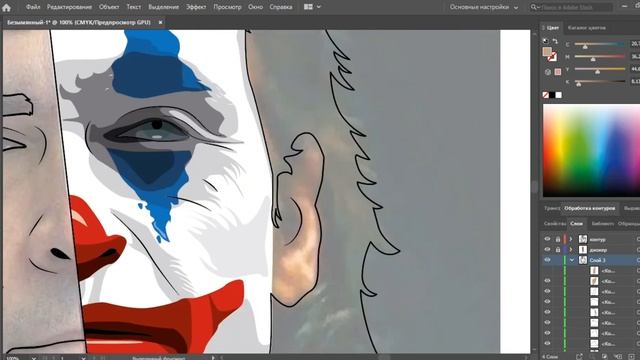Click the swap fill and stroke icon

[x=555, y=41]
